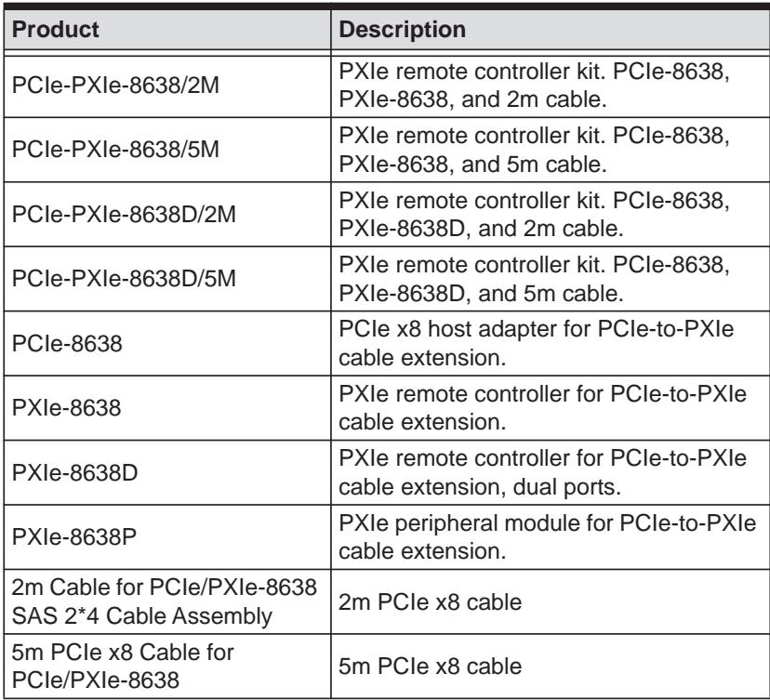The image size is (770, 700).
Task: Click the PXIe peripheral module description
Action: click(x=547, y=536)
